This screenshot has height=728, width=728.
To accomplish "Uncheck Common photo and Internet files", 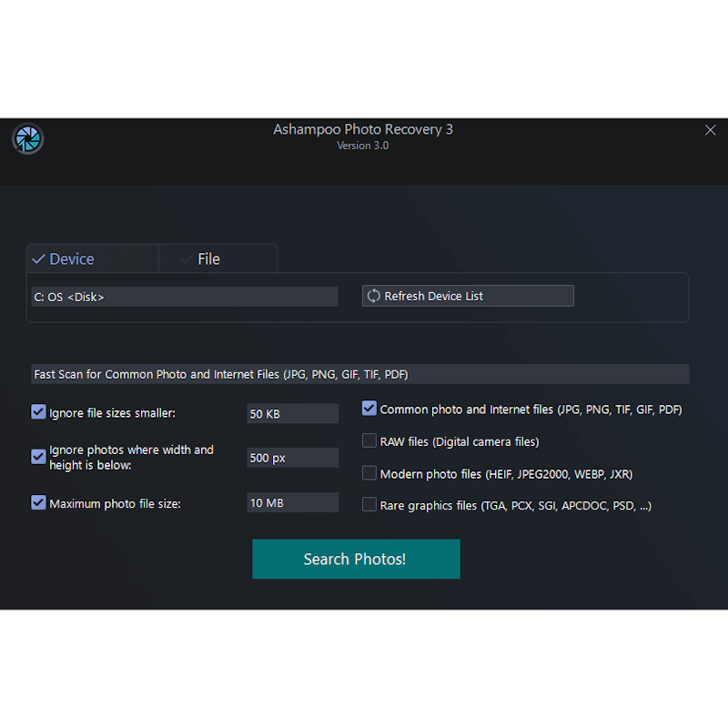I will coord(369,409).
